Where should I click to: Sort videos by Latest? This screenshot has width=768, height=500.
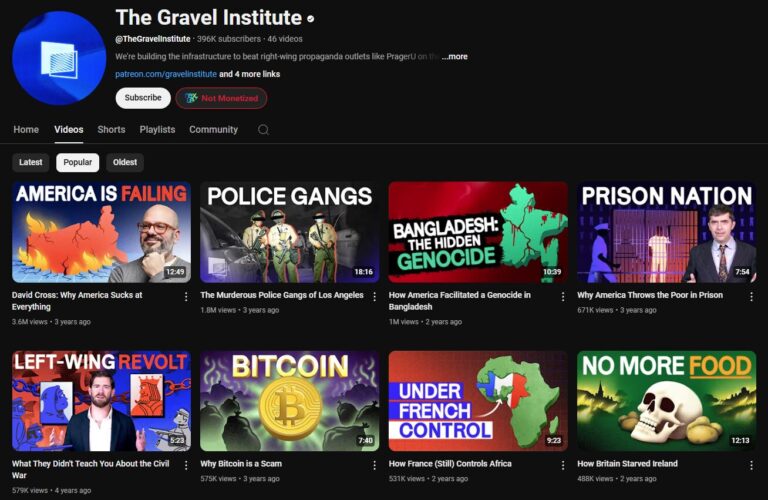[x=30, y=163]
